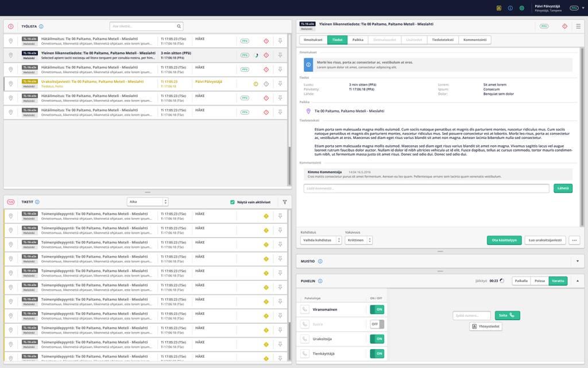Click the info icon next to Työlista
588x368 pixels.
click(41, 26)
